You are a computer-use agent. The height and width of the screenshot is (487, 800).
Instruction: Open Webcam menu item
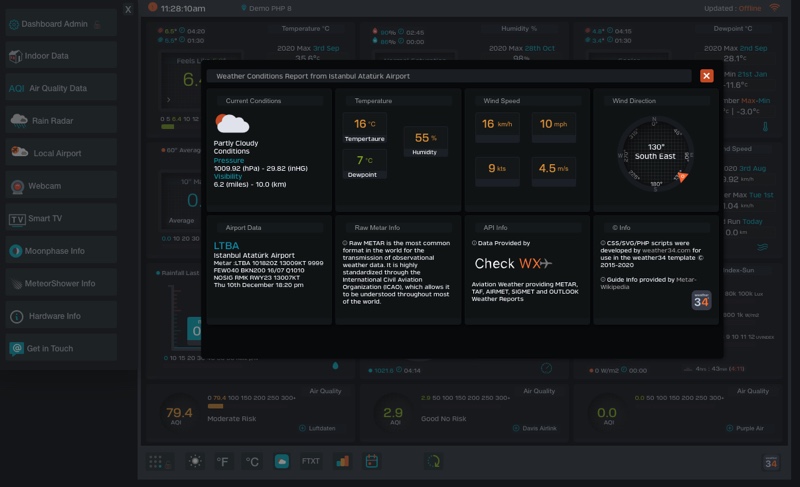[x=61, y=186]
